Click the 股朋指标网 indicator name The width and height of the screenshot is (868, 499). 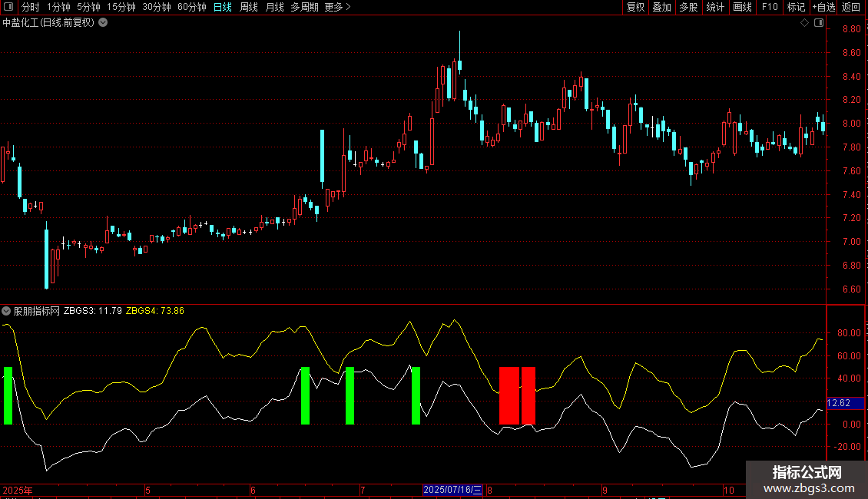(x=37, y=311)
